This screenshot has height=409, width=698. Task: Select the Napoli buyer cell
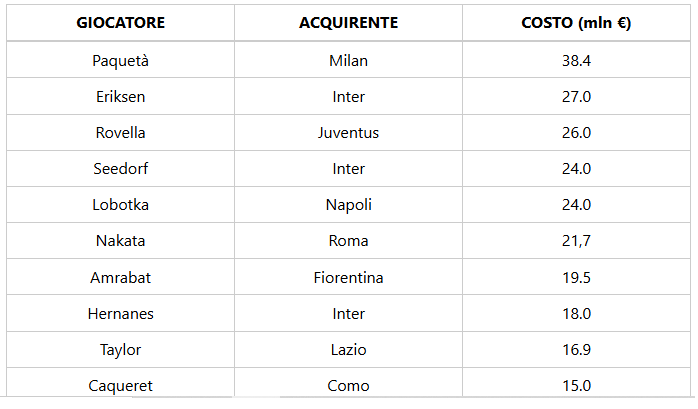[348, 205]
